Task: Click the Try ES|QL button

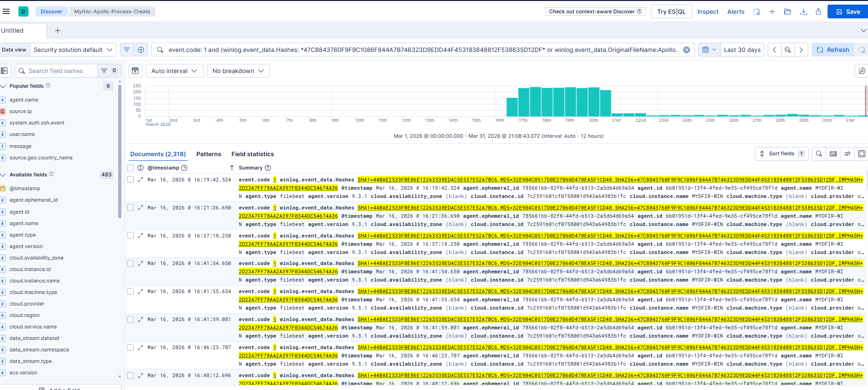Action: 671,12
